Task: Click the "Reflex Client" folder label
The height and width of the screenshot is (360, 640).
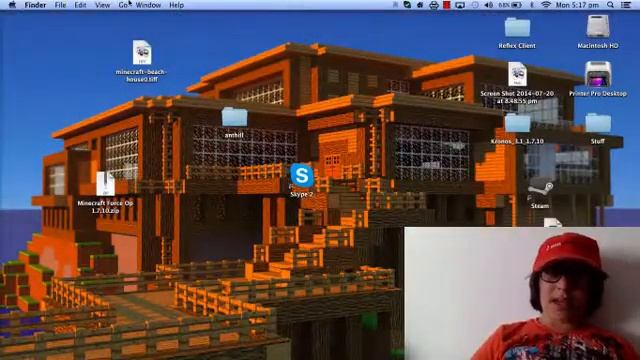Action: pos(517,46)
